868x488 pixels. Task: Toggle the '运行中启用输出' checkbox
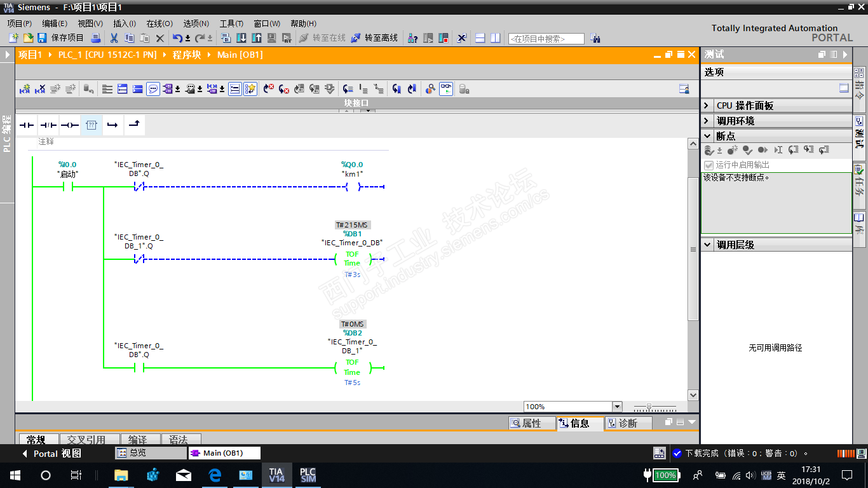point(709,165)
